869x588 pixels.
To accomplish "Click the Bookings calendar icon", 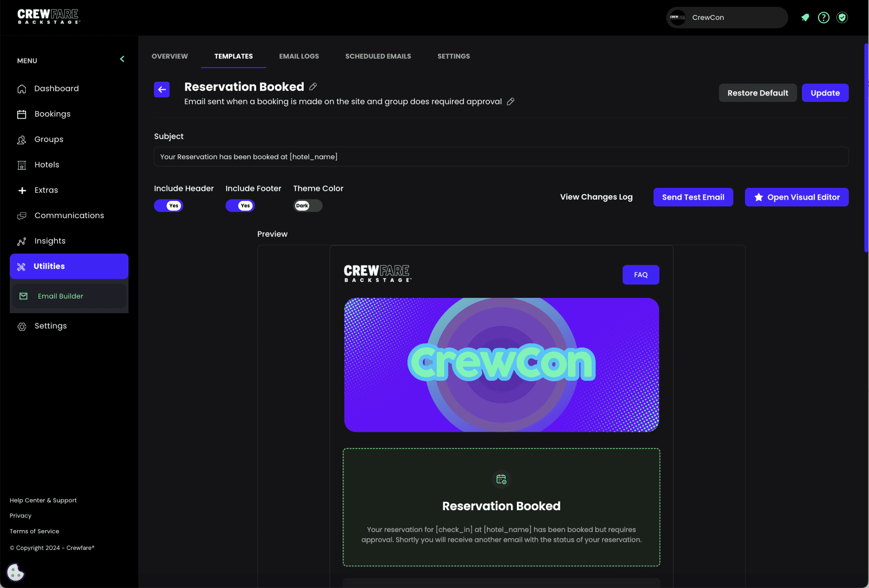I will coord(22,115).
